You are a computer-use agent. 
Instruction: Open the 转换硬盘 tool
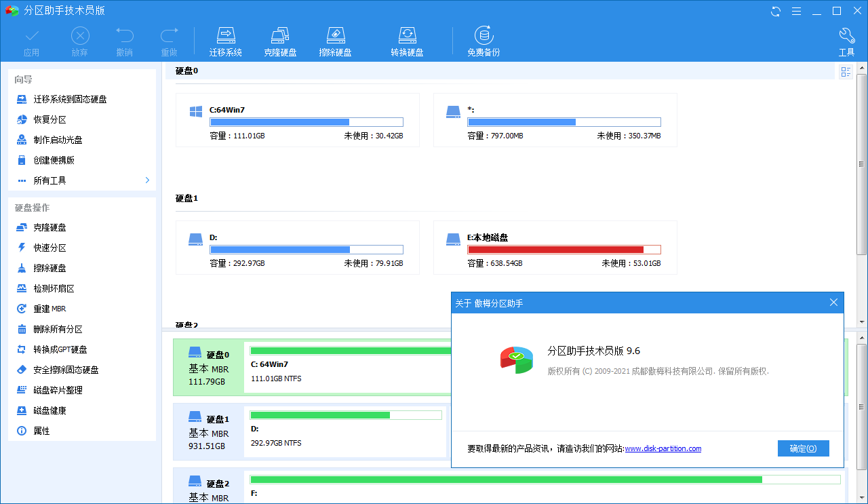pyautogui.click(x=407, y=39)
